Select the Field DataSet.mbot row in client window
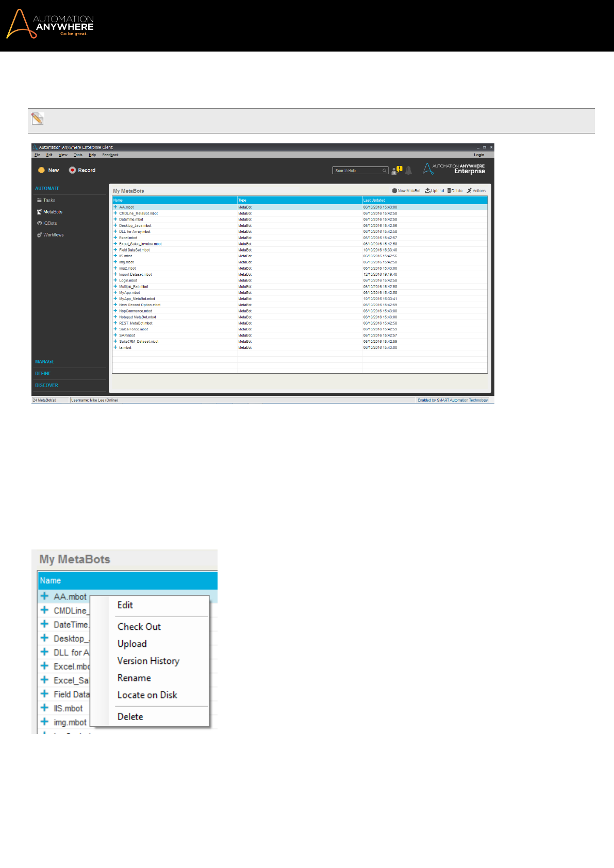Image resolution: width=614 pixels, height=868 pixels. click(x=300, y=250)
